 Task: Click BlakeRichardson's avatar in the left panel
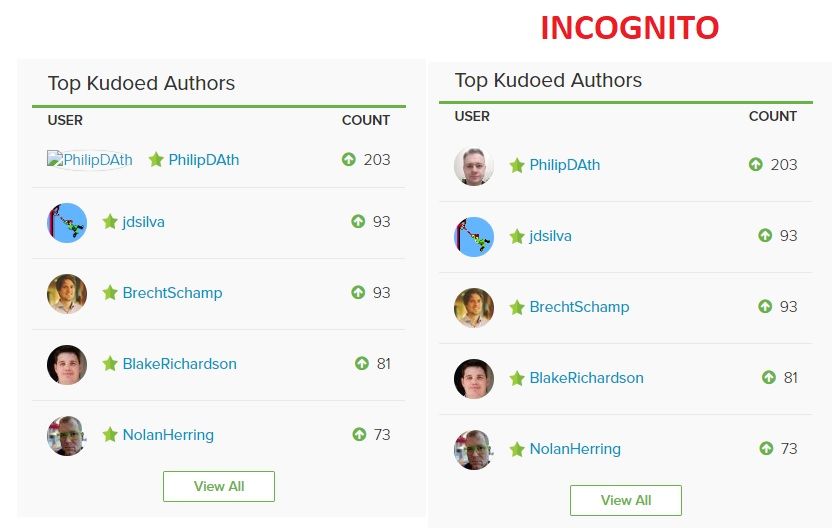(x=67, y=365)
